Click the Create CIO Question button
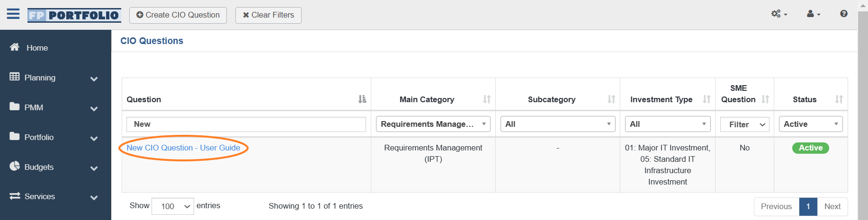The height and width of the screenshot is (220, 868). point(178,15)
